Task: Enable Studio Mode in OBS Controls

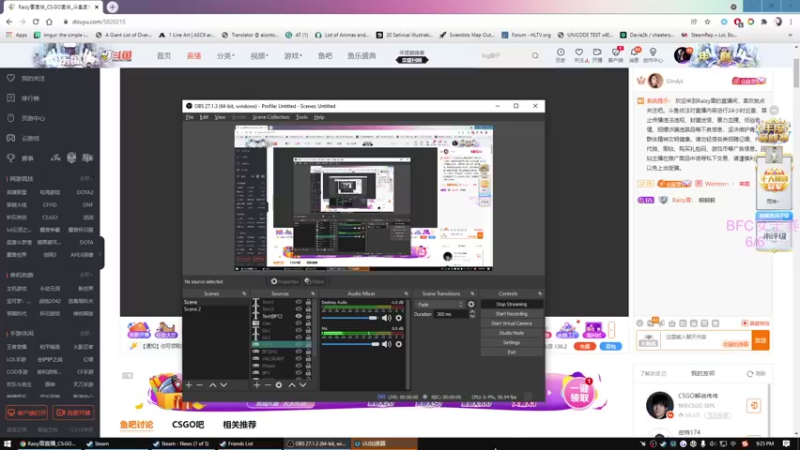Action: [511, 333]
